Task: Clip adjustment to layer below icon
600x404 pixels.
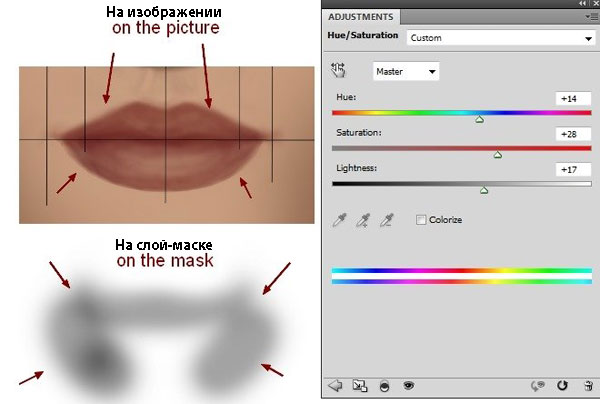Action: [x=384, y=386]
